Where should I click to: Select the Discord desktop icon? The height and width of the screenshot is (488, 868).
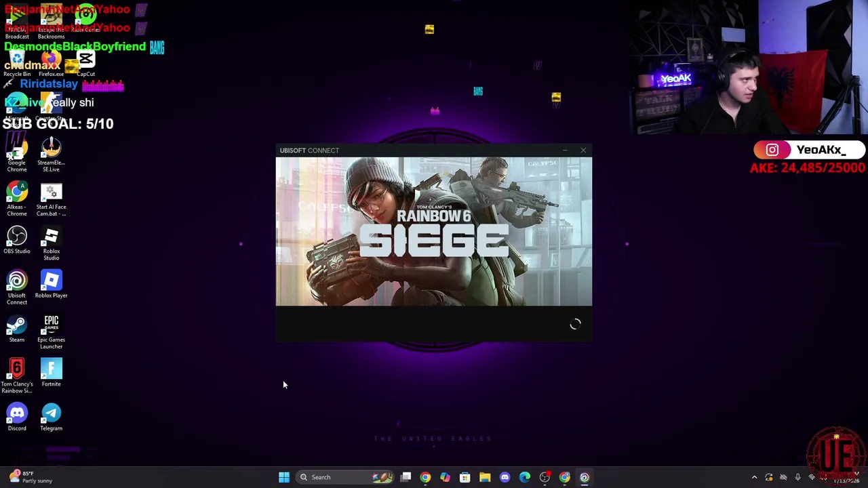pos(17,418)
